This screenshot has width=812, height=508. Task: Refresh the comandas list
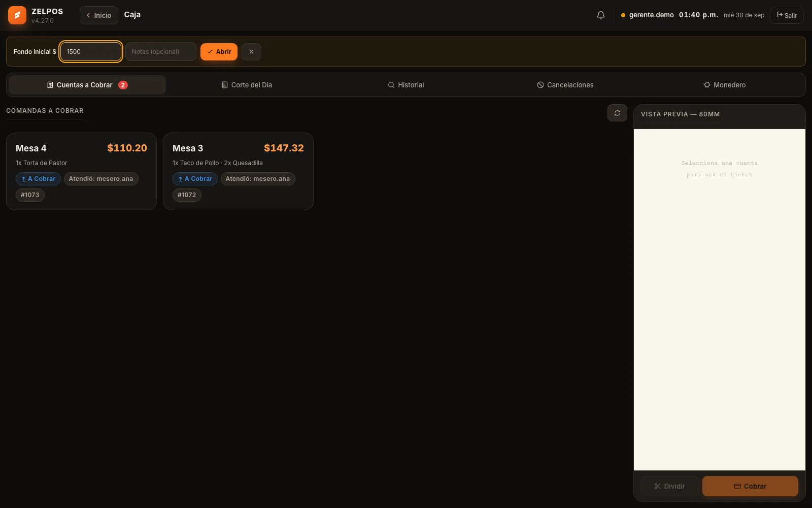click(x=617, y=113)
